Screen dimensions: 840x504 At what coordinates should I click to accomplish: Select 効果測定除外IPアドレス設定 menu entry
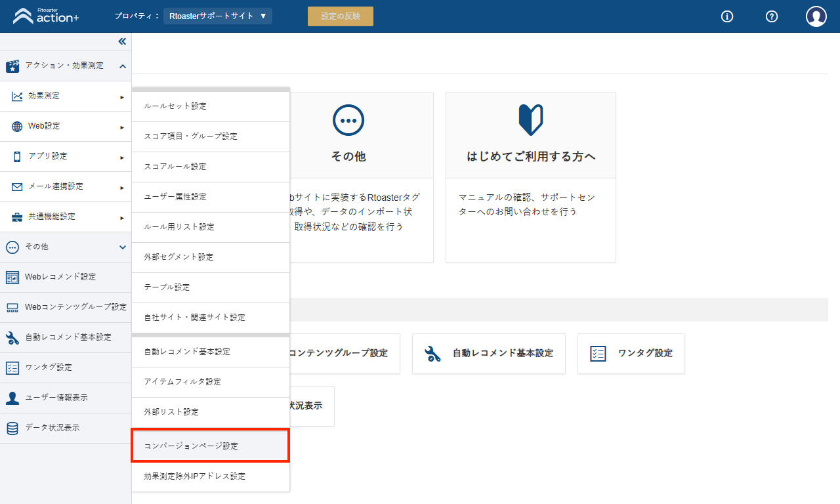click(211, 476)
